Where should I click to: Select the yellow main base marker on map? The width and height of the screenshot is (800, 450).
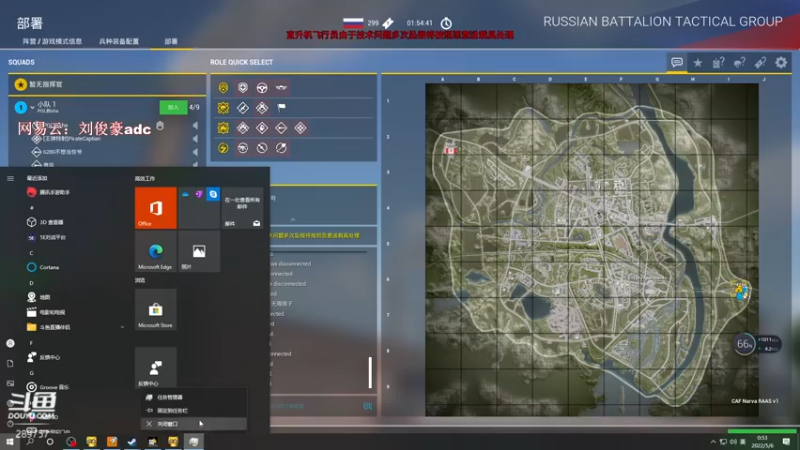(x=740, y=290)
